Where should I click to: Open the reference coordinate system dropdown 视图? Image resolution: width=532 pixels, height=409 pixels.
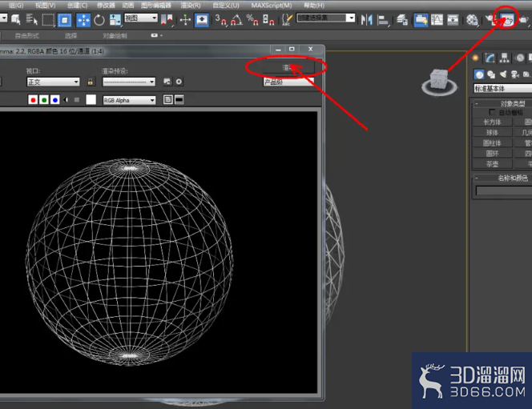141,18
